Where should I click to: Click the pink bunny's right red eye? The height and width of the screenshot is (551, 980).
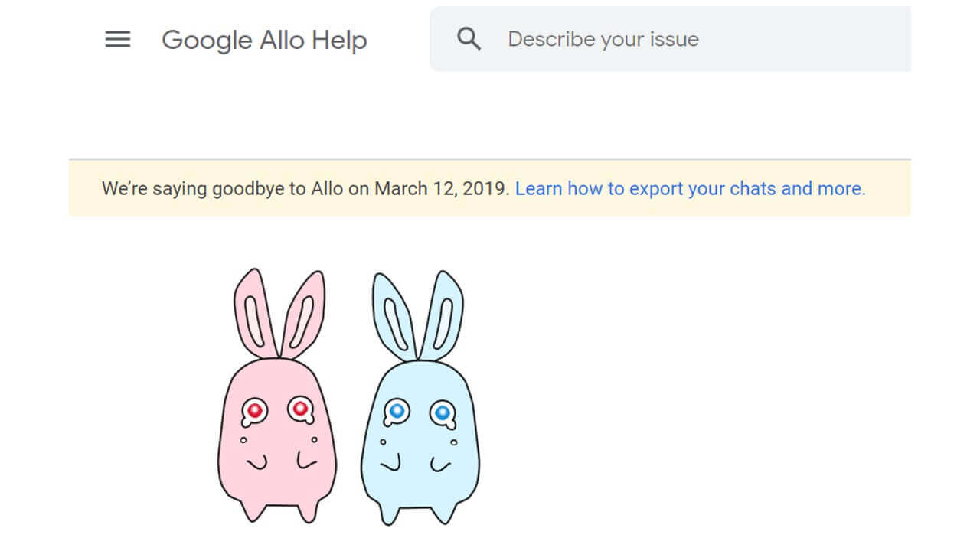pos(299,409)
